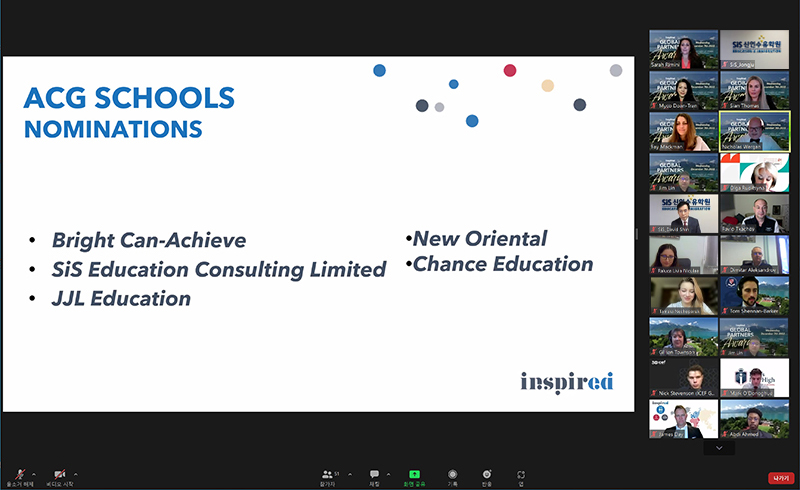Open the chat panel icon
Viewport: 800px width, 490px height.
point(374,474)
